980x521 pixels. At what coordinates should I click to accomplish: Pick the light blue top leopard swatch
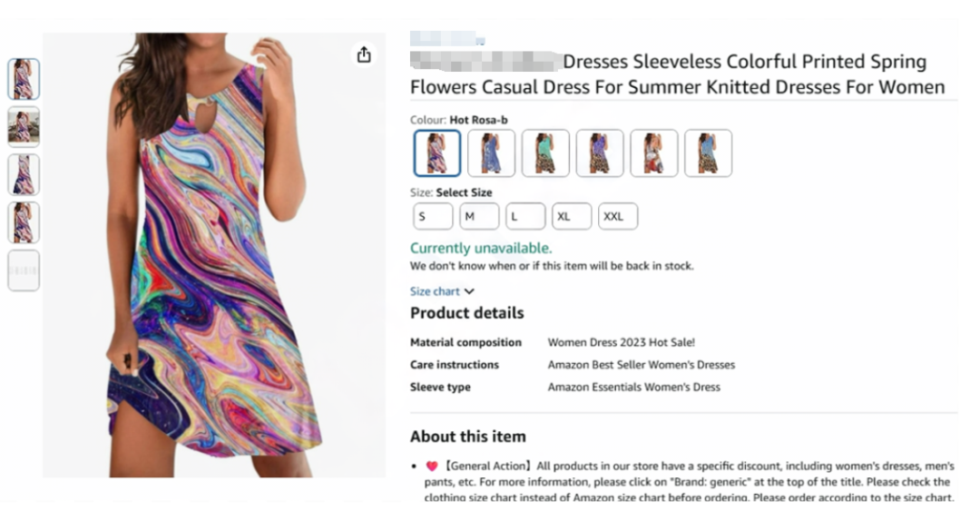[x=708, y=152]
